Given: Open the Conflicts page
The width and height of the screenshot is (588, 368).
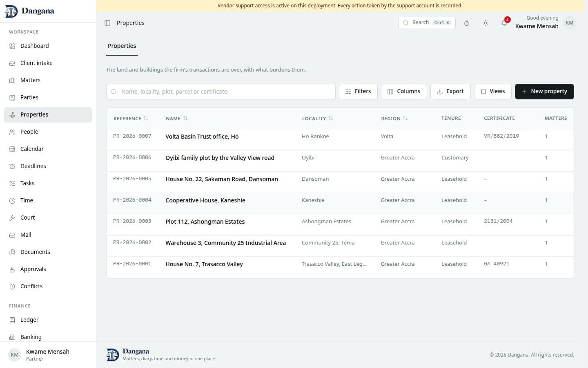Looking at the screenshot, I should [x=48, y=286].
